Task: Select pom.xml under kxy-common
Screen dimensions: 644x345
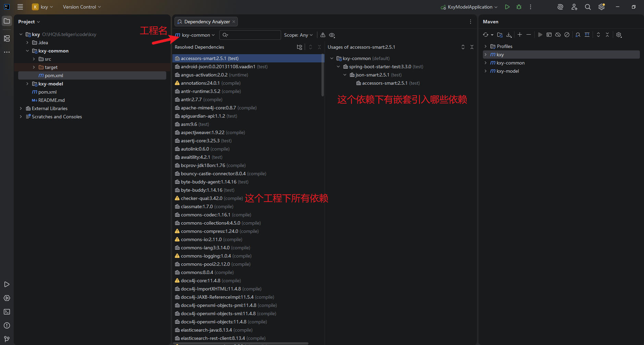Action: pos(92,75)
